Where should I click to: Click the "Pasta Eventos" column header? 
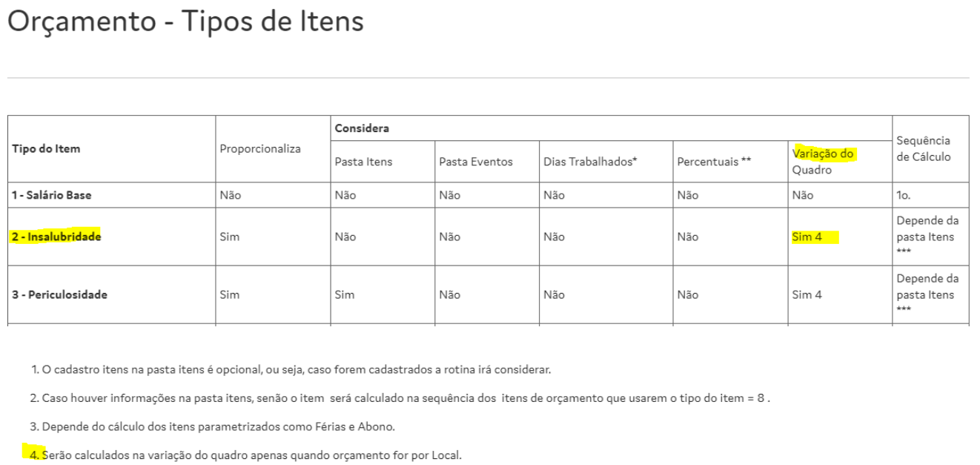[475, 162]
